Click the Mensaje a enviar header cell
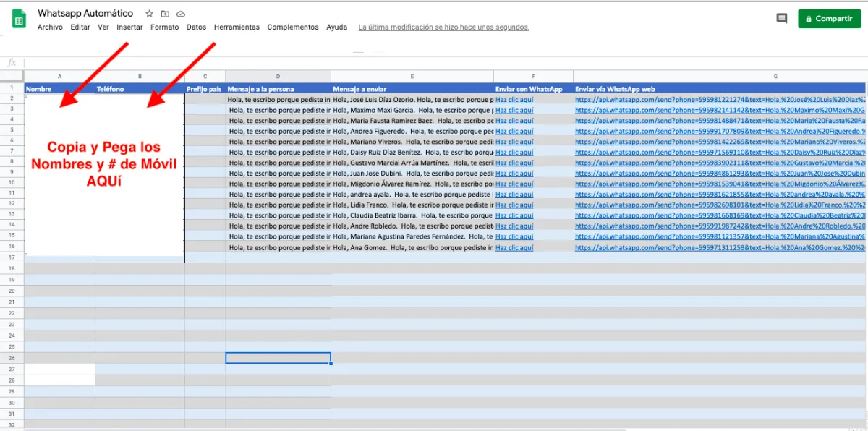Viewport: 868px width, 431px height. coord(412,89)
